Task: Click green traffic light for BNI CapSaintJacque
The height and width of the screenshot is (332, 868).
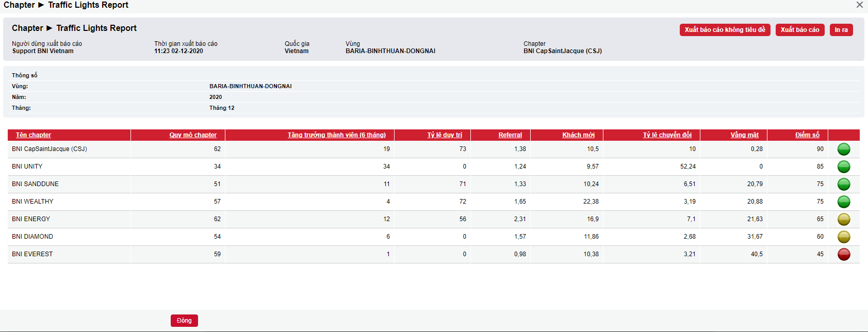Action: click(x=844, y=149)
